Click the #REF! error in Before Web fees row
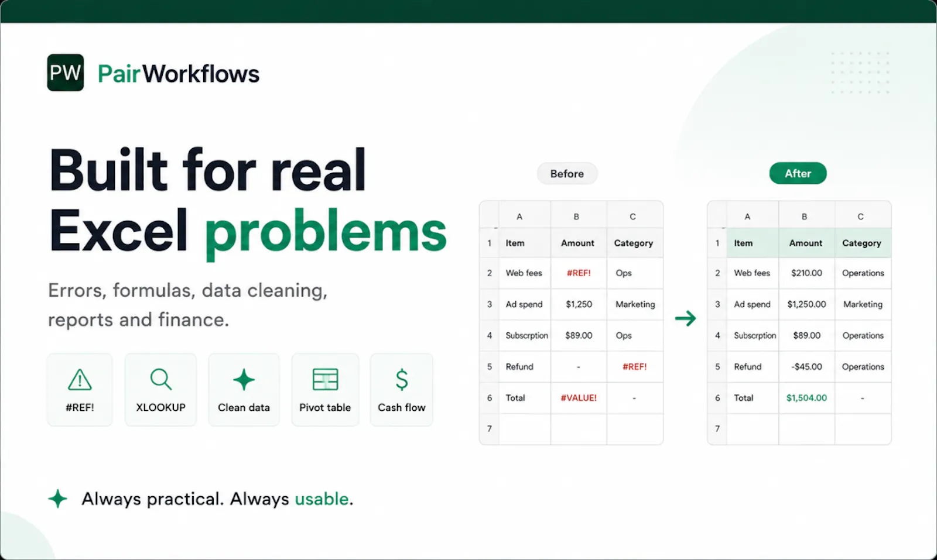Viewport: 937px width, 560px height. point(579,273)
